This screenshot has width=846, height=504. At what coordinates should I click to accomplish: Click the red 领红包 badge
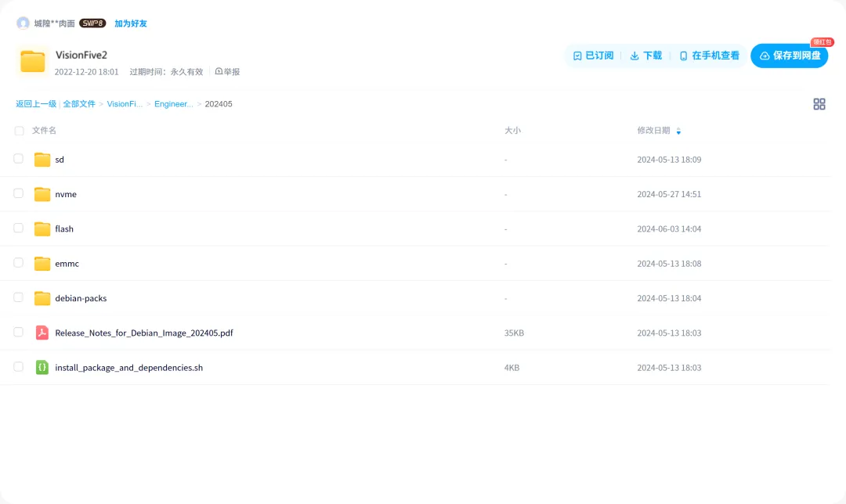[822, 42]
